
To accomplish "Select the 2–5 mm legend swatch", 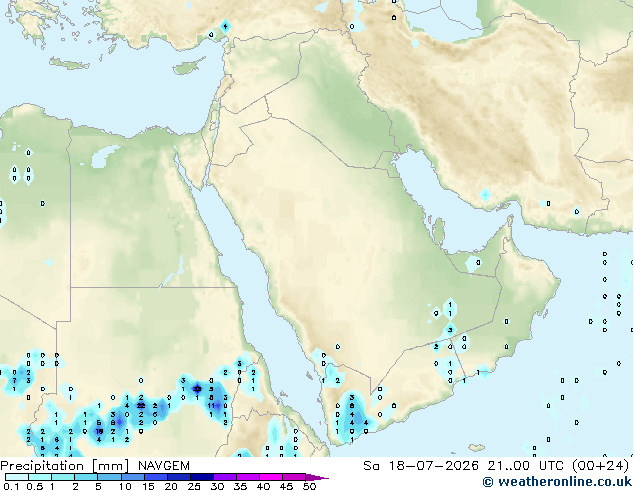I will 86,477.
